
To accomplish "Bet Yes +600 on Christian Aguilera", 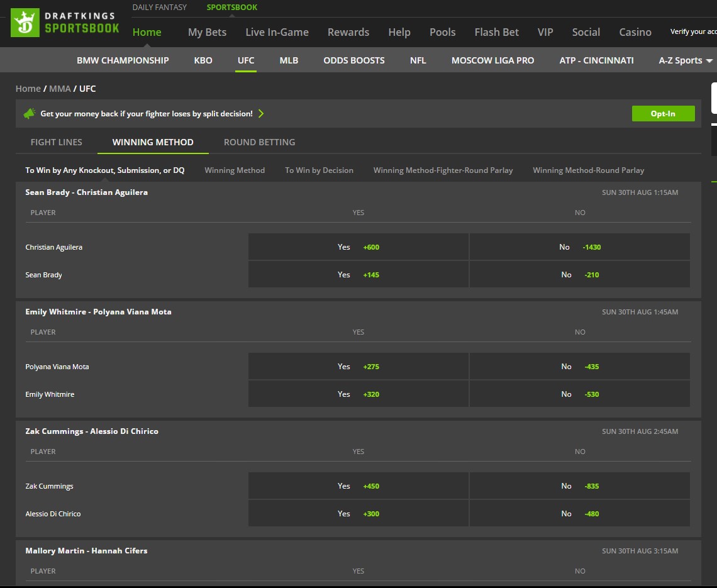I will tap(358, 247).
